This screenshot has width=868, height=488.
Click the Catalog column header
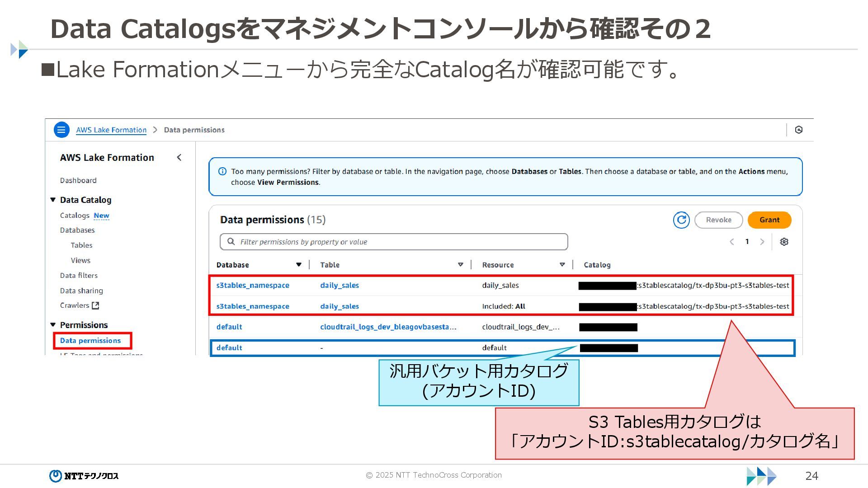(x=597, y=265)
